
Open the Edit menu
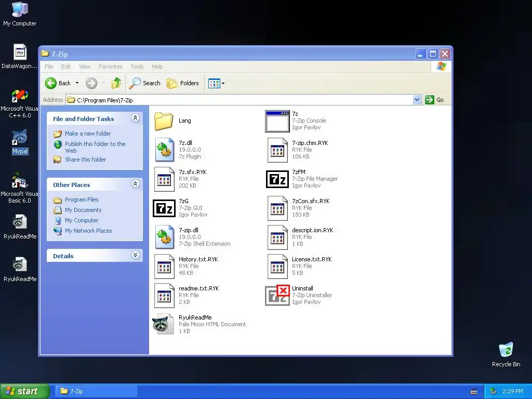tap(66, 66)
